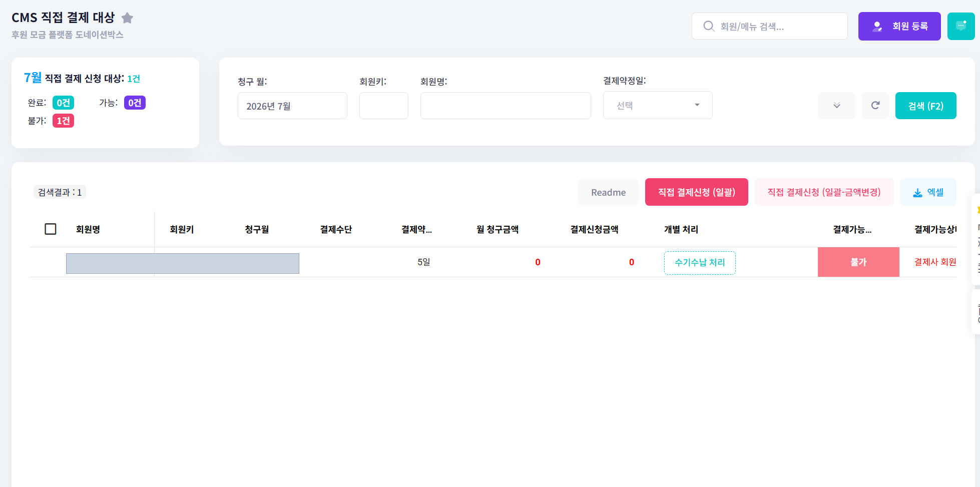The height and width of the screenshot is (487, 980).
Task: Sort by the 회원명 column header
Action: pyautogui.click(x=88, y=229)
